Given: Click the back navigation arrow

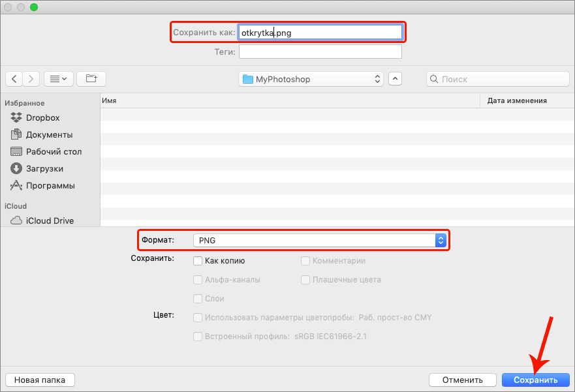Looking at the screenshot, I should pos(14,79).
